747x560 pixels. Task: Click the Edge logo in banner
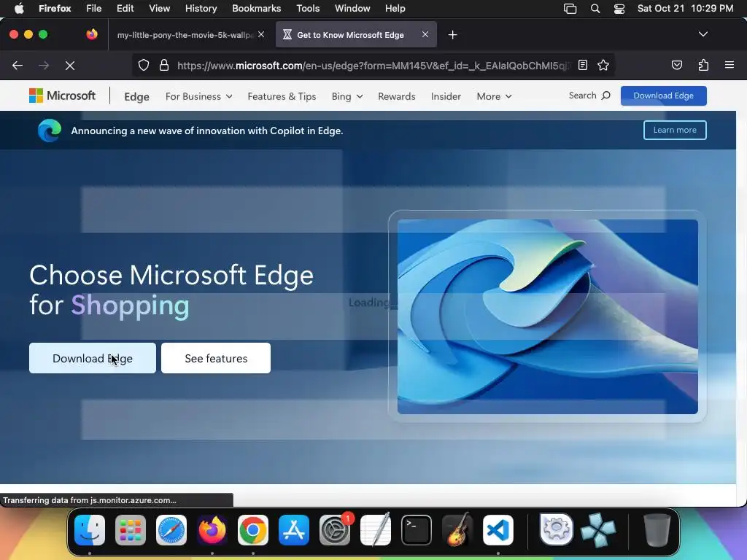tap(50, 131)
